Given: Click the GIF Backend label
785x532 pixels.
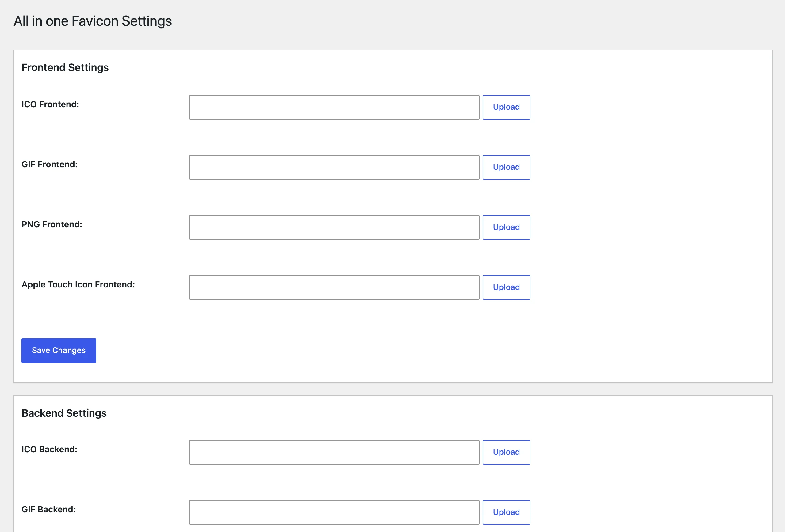Looking at the screenshot, I should pyautogui.click(x=49, y=509).
